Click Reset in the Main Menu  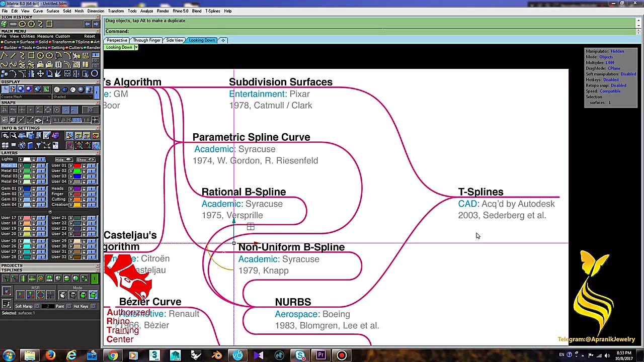click(90, 36)
